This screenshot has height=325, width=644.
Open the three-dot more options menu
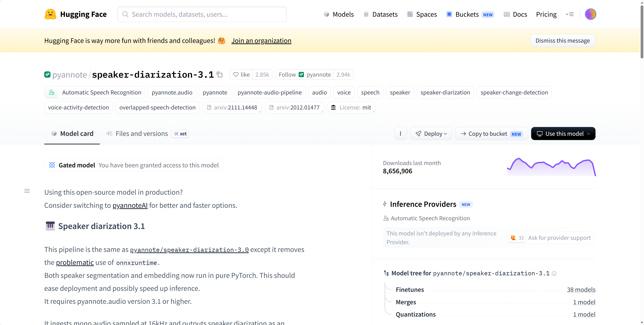tap(401, 134)
